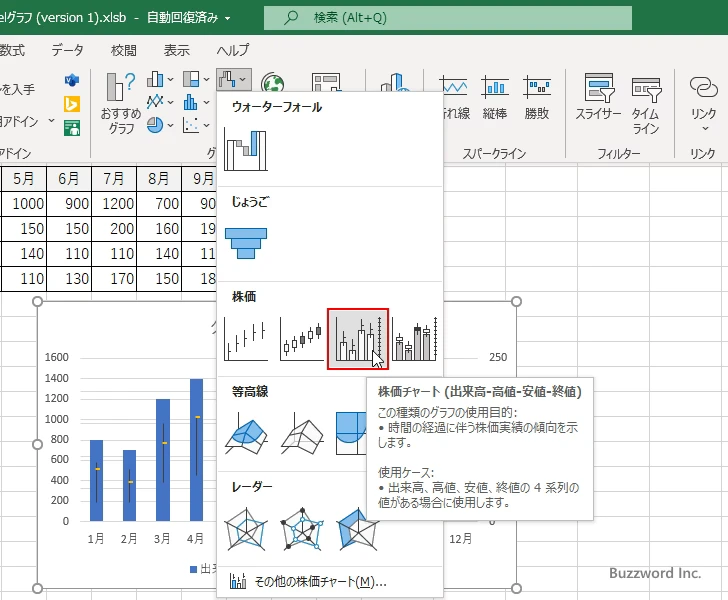Select the 6月 header cell
This screenshot has height=600, width=728.
(x=69, y=178)
